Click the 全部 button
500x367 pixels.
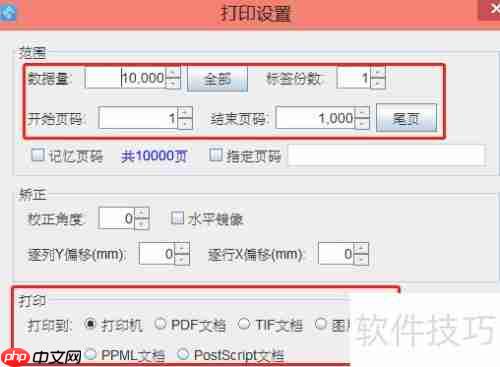(x=217, y=79)
